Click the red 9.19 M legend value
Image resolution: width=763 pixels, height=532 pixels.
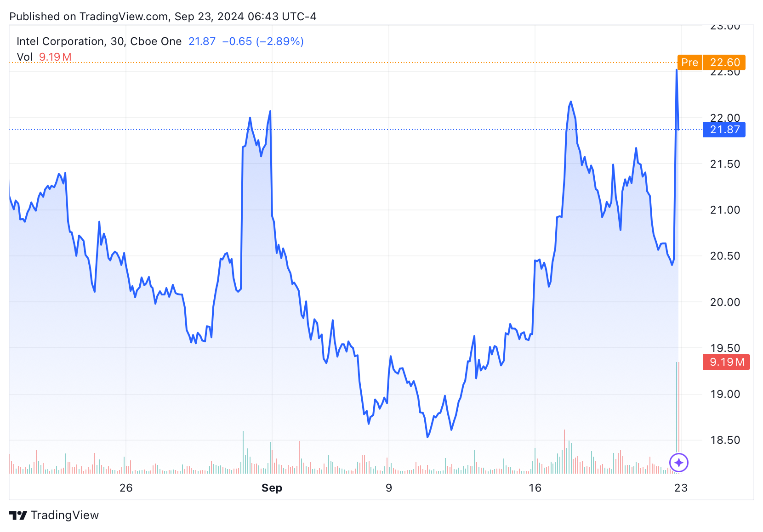[55, 57]
